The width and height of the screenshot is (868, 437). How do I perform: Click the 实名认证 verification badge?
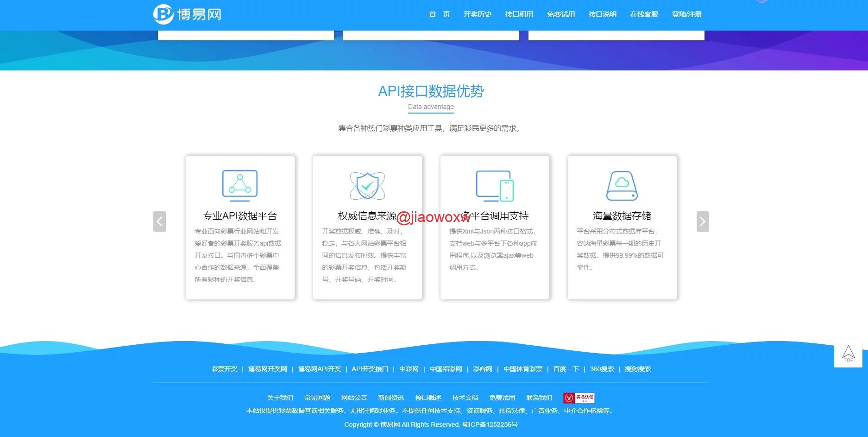[x=579, y=398]
